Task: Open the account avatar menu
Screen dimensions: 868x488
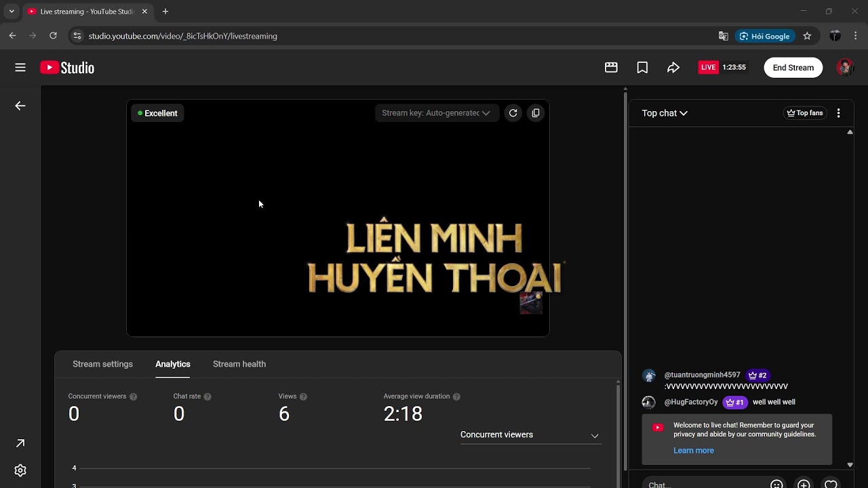Action: (x=844, y=67)
